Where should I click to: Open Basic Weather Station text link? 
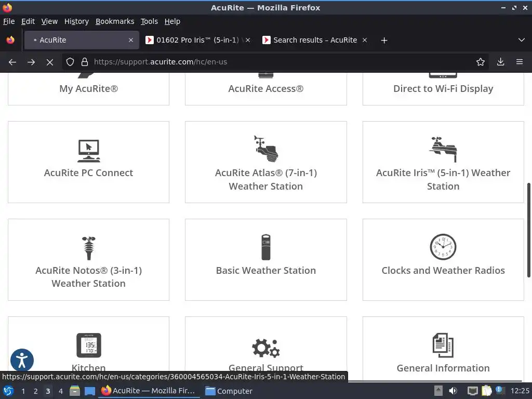click(266, 270)
